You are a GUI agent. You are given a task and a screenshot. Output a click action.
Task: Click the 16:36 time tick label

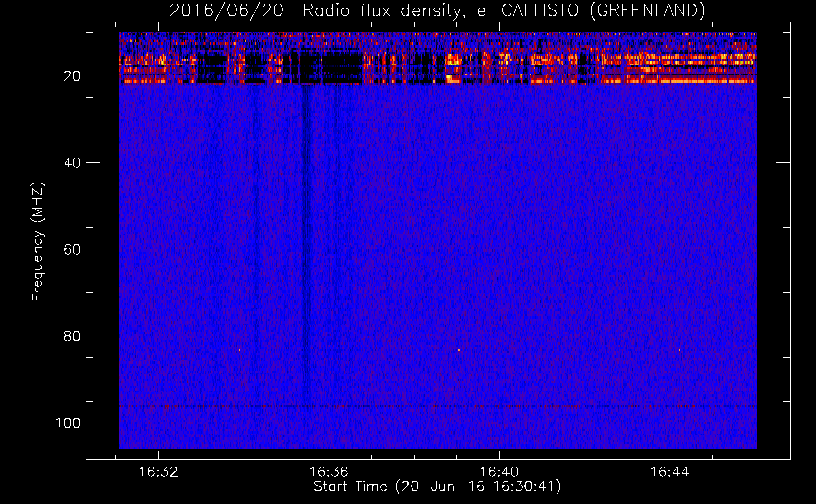329,472
